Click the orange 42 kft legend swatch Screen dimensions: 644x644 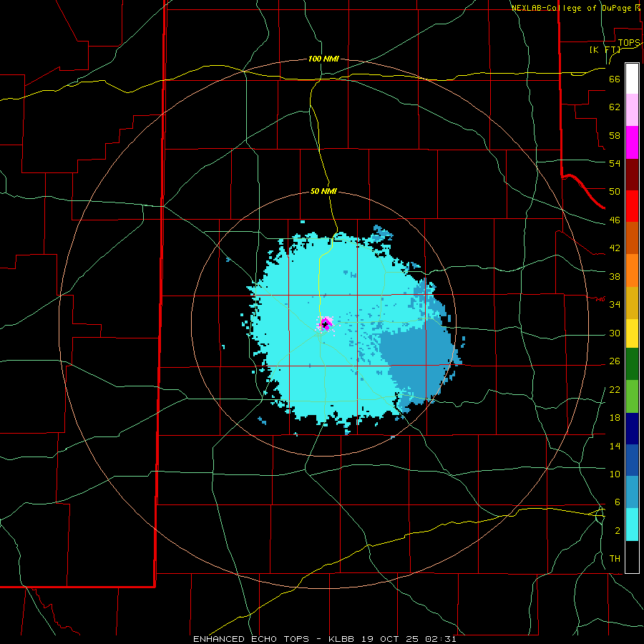(632, 270)
